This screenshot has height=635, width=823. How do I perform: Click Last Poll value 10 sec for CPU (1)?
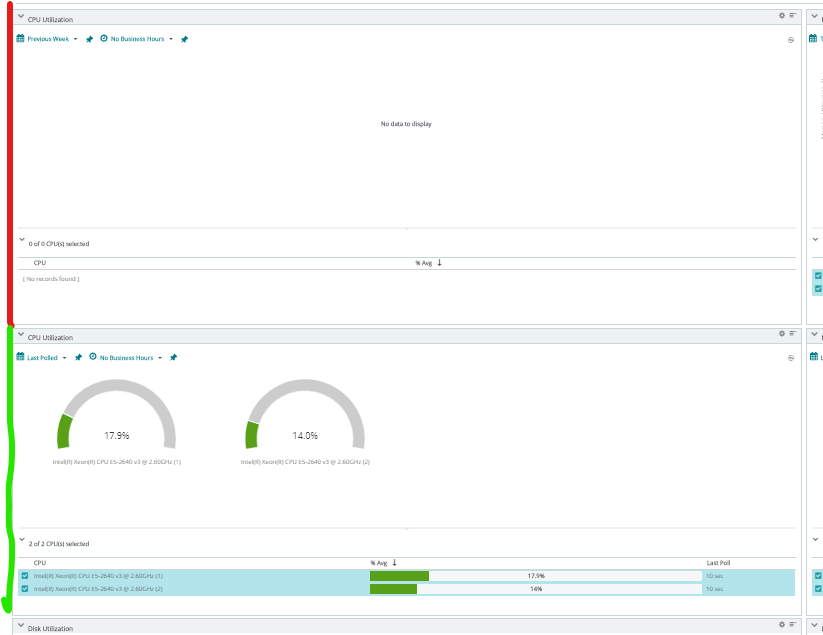714,576
